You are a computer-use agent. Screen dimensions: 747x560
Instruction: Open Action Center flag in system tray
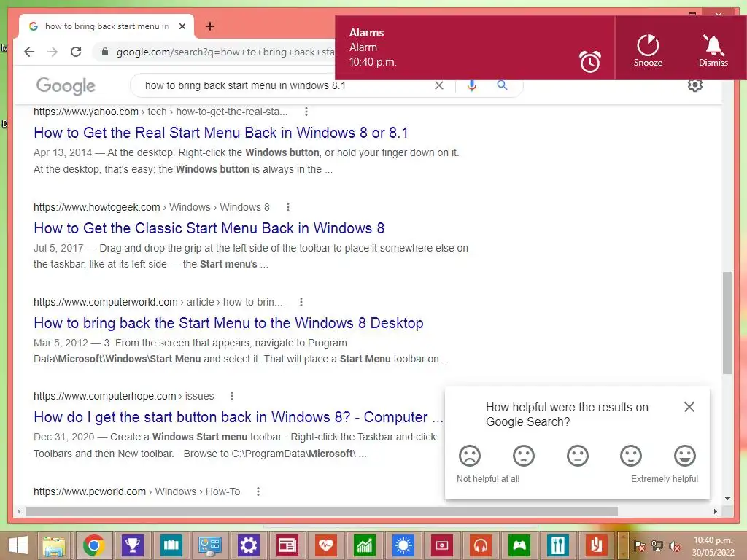tap(640, 545)
